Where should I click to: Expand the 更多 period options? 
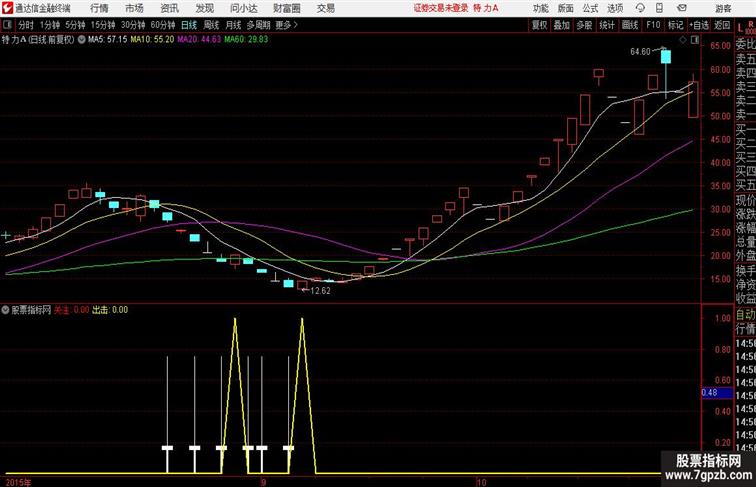[286, 25]
